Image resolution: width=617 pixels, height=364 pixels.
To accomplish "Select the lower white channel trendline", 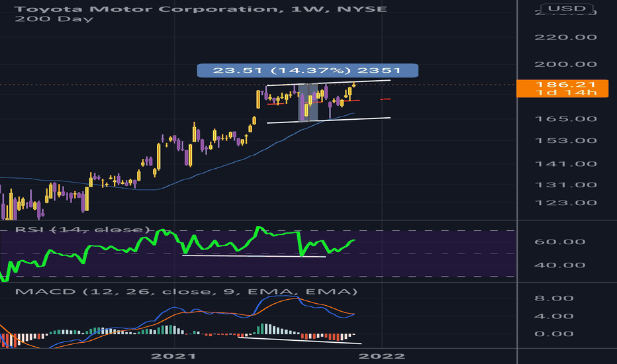I will 328,120.
